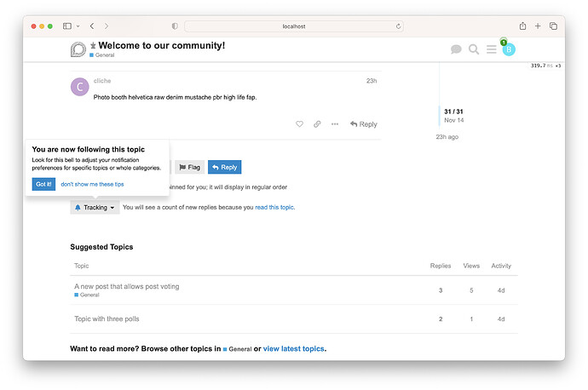Open the chat bubble icon in header

(456, 49)
